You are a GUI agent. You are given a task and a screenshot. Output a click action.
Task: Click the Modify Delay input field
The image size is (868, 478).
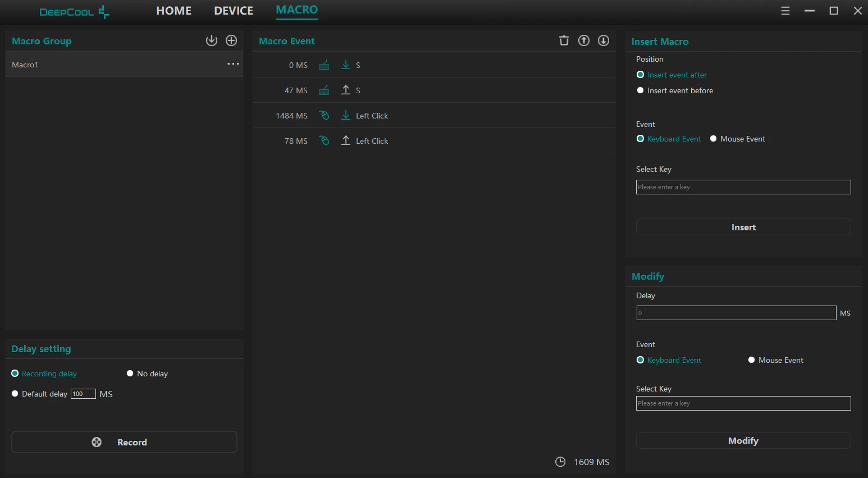point(736,313)
